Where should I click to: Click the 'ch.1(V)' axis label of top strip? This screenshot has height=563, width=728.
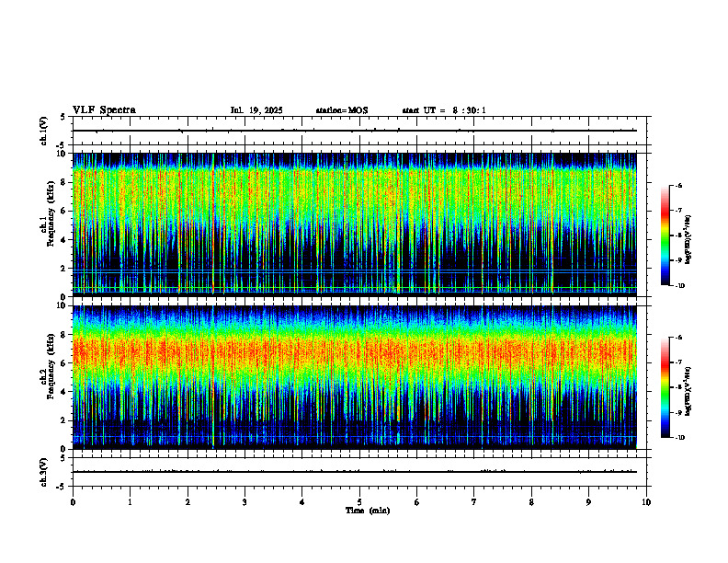pyautogui.click(x=44, y=131)
